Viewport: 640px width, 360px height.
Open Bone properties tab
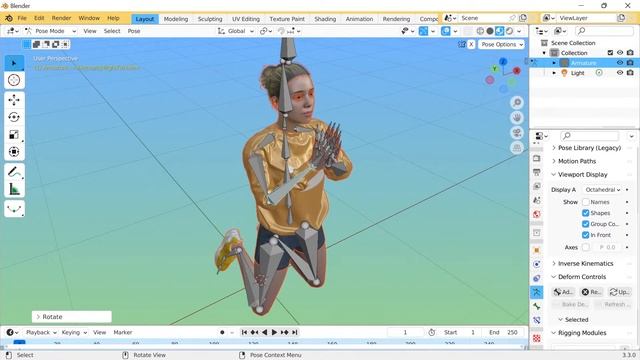[x=537, y=306]
